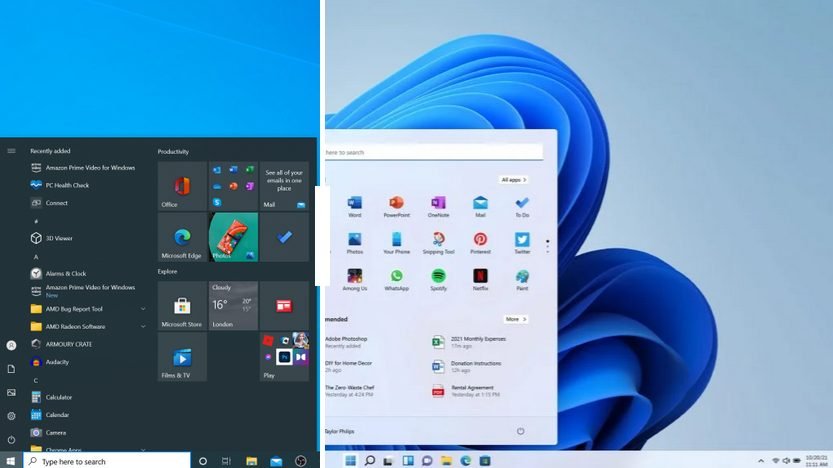The image size is (833, 468).
Task: Open the Office tile in Windows 10 Start
Action: (182, 186)
